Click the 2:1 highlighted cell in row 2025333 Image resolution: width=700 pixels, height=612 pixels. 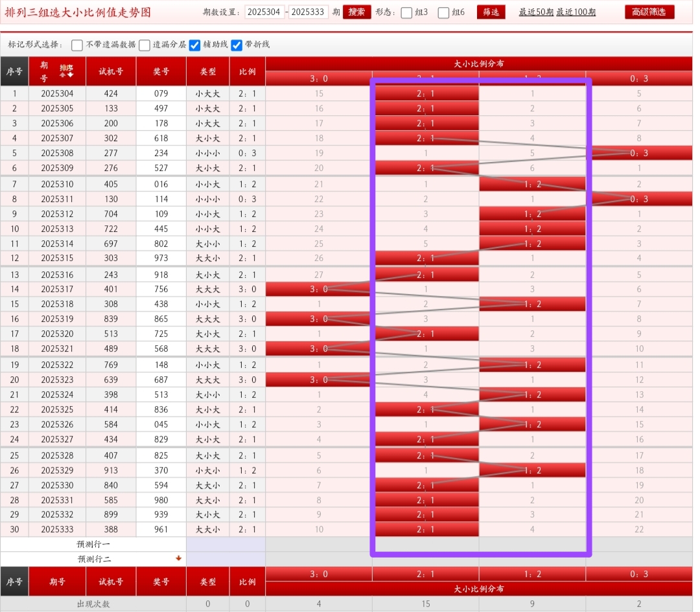coord(425,530)
